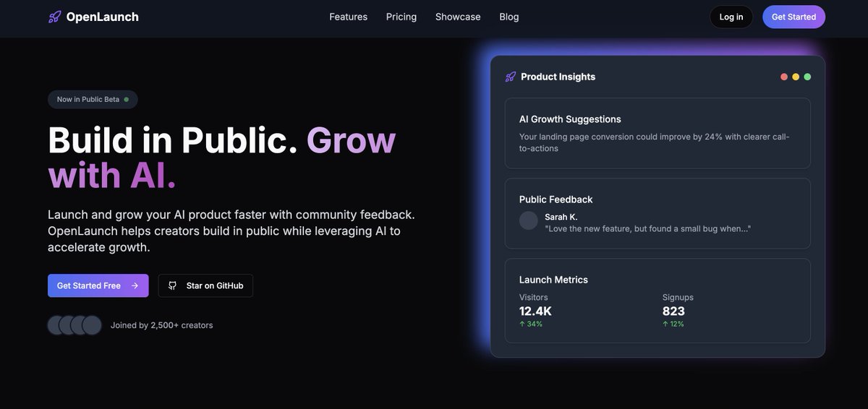The width and height of the screenshot is (868, 409).
Task: Click the 34% visitors increase indicator
Action: tap(531, 324)
